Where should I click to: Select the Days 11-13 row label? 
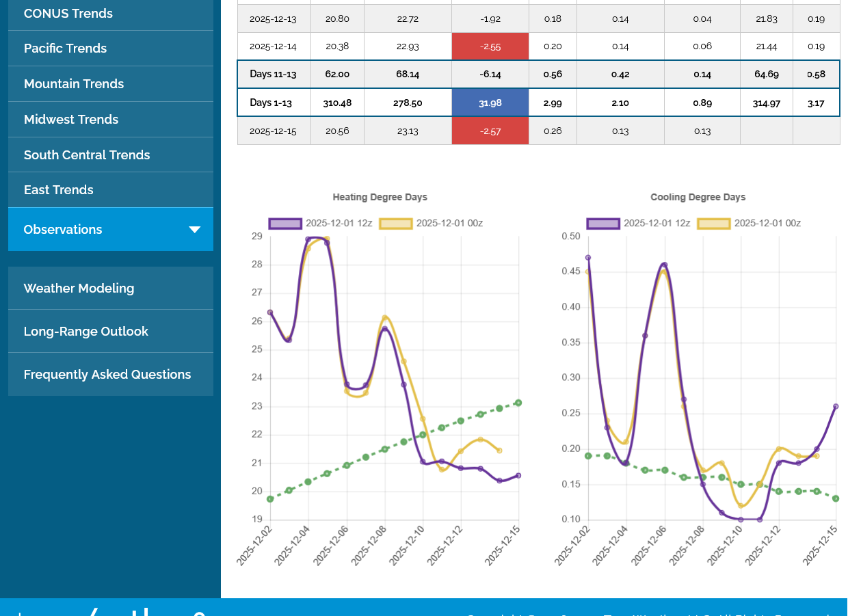(274, 75)
